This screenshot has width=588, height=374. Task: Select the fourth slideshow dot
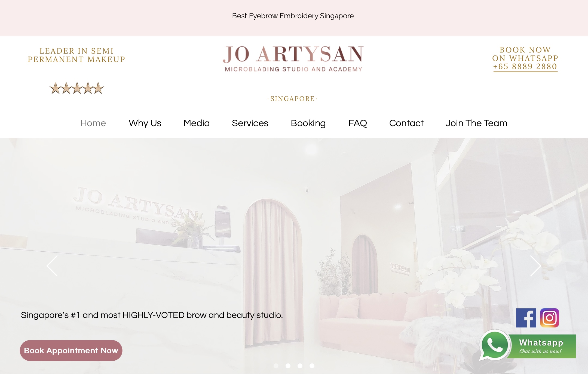coord(312,366)
